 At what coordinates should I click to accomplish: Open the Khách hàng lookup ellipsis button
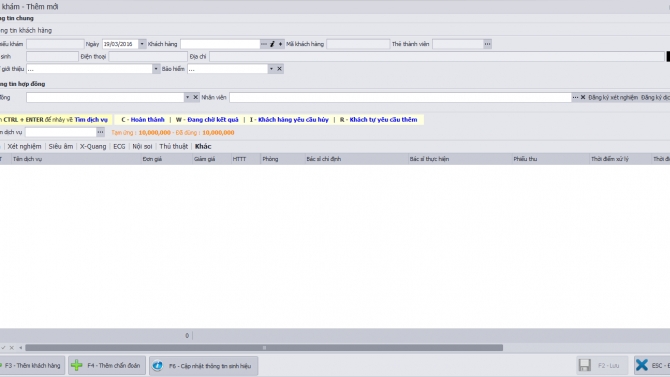click(x=264, y=44)
